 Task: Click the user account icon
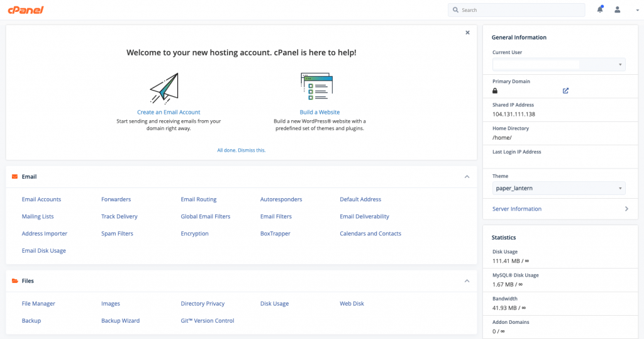618,10
